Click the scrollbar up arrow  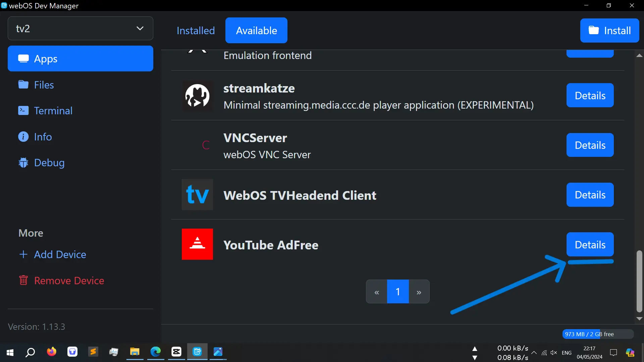[639, 55]
